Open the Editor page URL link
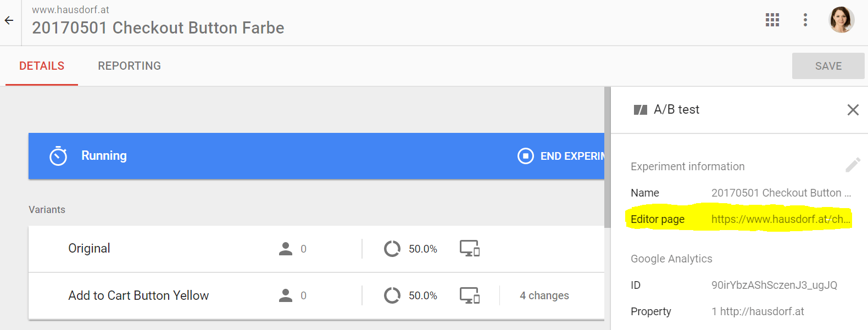Screen dimensions: 868x330 780,219
